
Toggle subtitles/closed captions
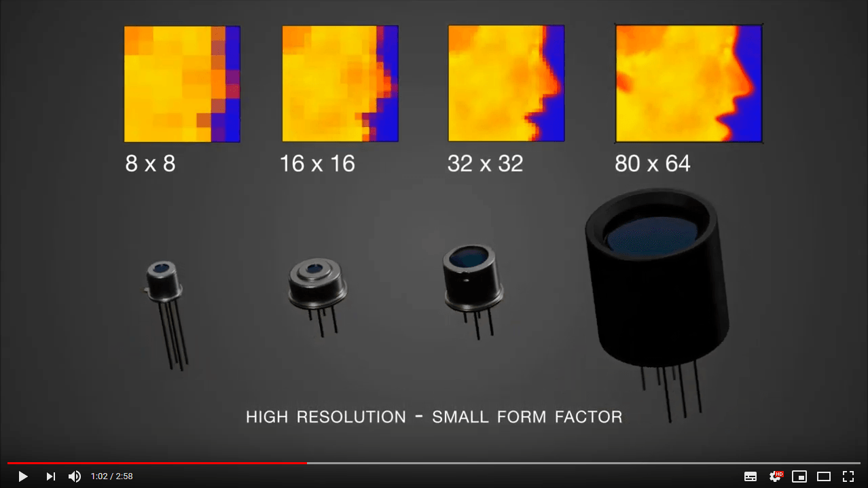click(751, 476)
